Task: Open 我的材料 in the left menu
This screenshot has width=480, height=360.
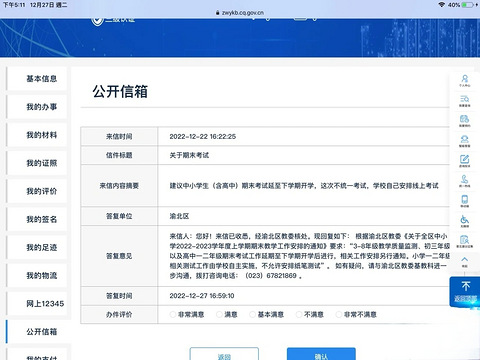Action: click(37, 135)
